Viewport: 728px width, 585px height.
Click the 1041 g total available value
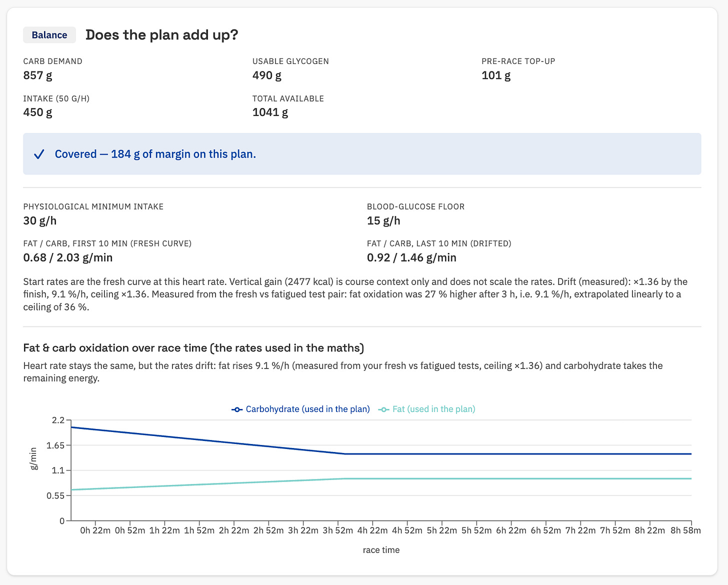(x=270, y=112)
